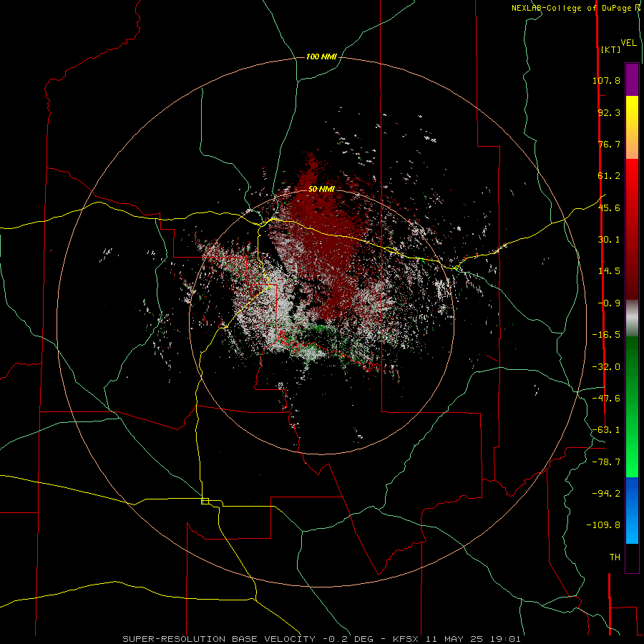
Task: Click the 50 NMI range ring label
Action: click(321, 189)
